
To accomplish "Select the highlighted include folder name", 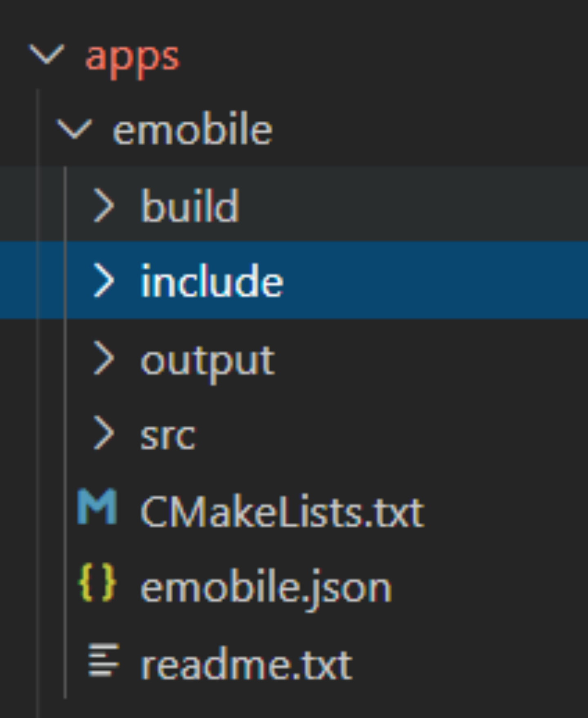I will pos(212,280).
